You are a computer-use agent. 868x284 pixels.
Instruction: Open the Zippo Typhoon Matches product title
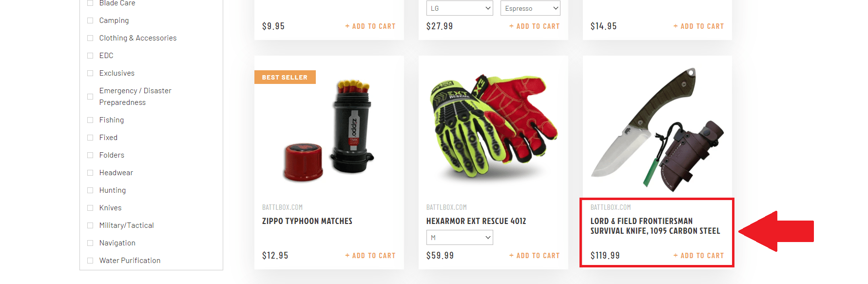click(307, 221)
